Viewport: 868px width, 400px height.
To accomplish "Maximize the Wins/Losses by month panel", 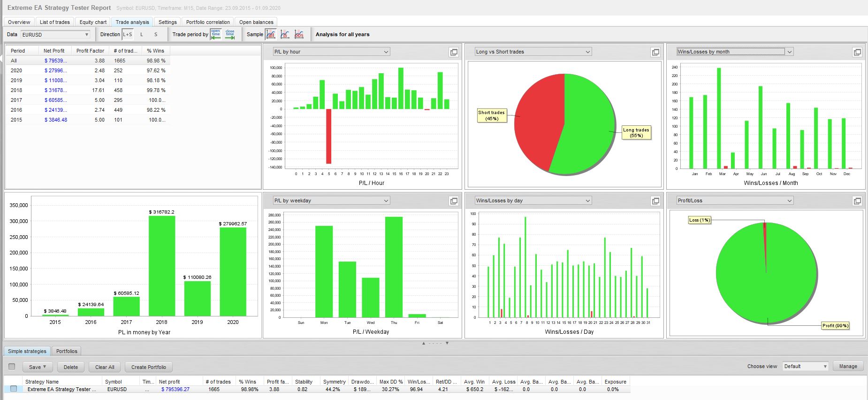I will pos(857,52).
